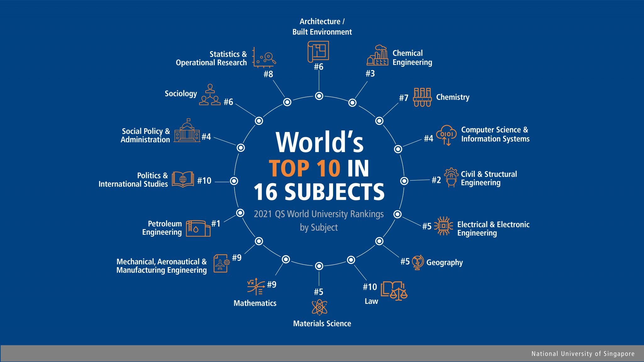The image size is (644, 362).
Task: Click the Mechanical Engineering airplane document icon
Action: point(221,263)
